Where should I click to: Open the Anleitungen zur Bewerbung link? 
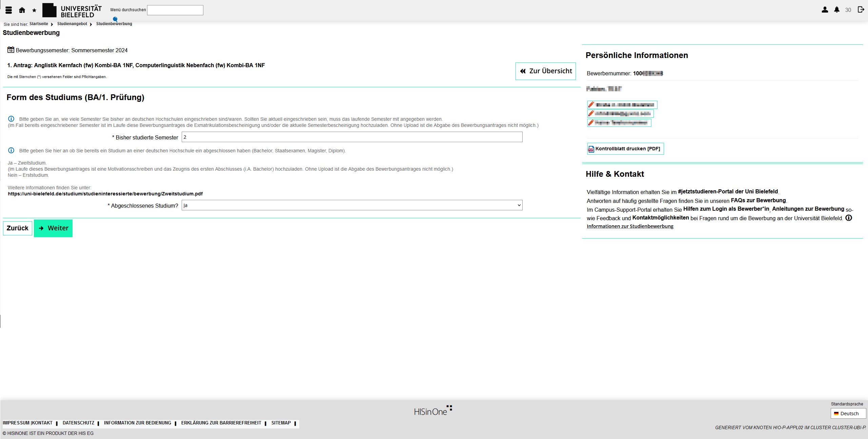[808, 209]
